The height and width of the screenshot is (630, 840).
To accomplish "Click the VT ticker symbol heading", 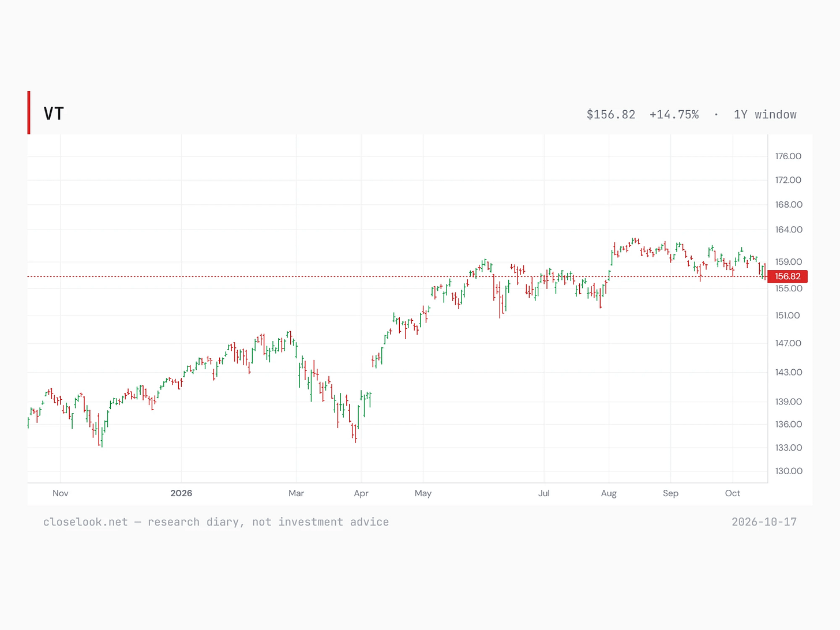I will coord(54,114).
